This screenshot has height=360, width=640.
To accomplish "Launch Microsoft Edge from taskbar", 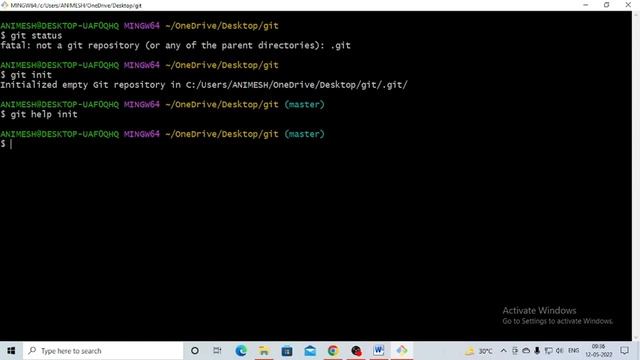I will 241,351.
